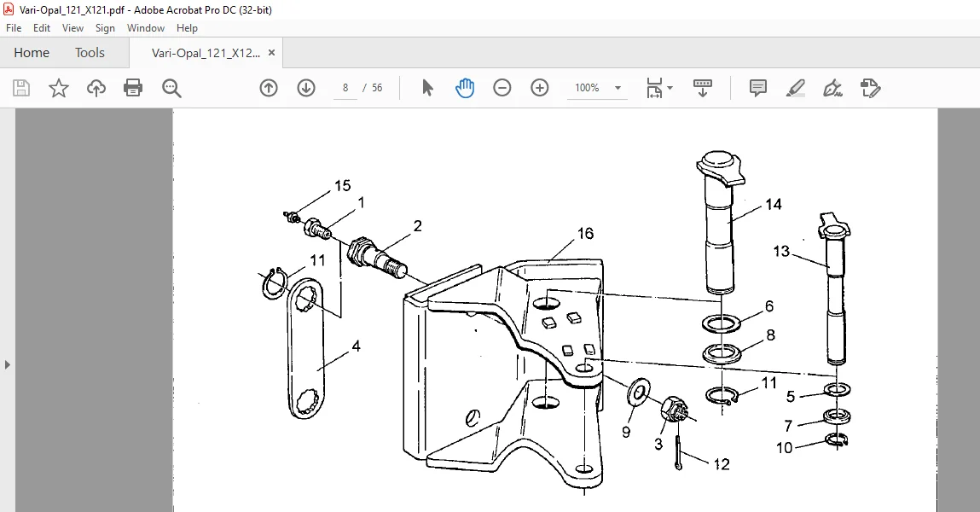Add a comment with the speech bubble icon
This screenshot has width=980, height=512.
[758, 88]
